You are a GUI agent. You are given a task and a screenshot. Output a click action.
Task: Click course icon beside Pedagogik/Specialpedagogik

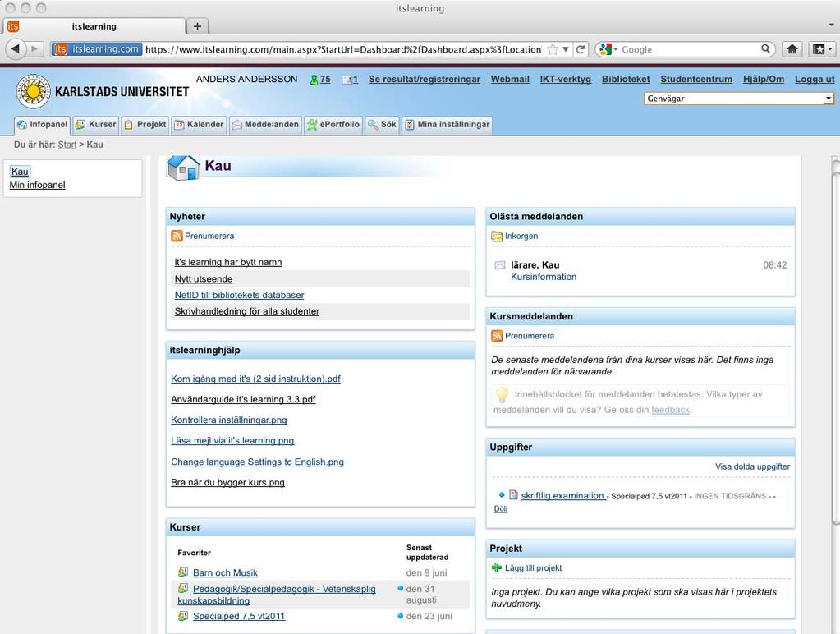coord(182,588)
